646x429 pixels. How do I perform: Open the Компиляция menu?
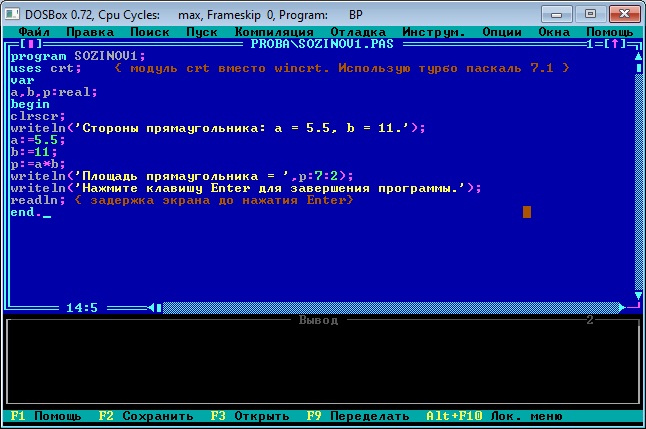274,32
